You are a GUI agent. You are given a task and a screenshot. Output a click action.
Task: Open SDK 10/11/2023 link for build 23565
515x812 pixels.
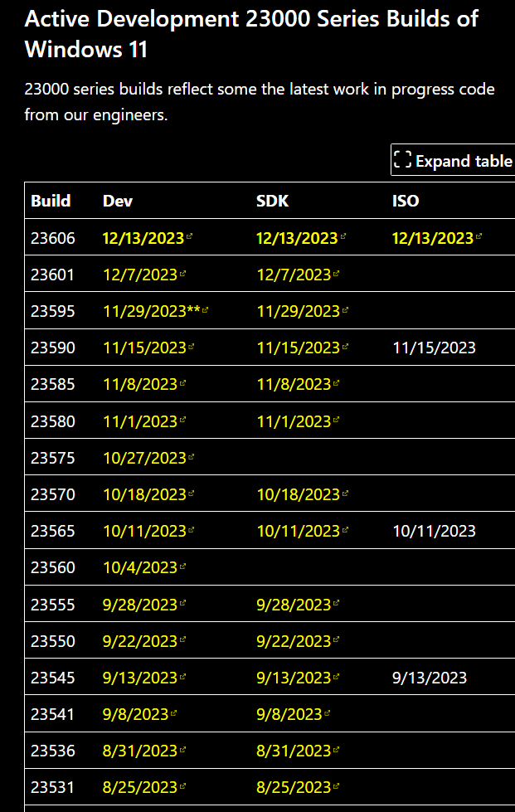tap(299, 531)
